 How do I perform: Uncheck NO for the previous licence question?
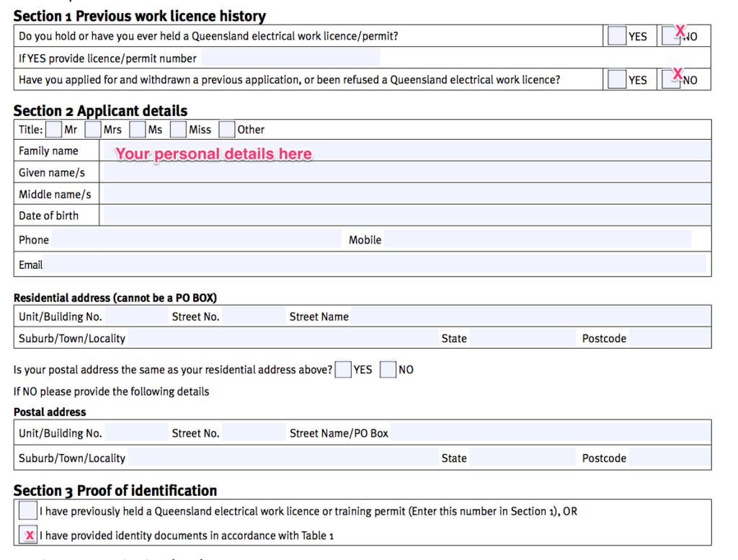(x=671, y=35)
